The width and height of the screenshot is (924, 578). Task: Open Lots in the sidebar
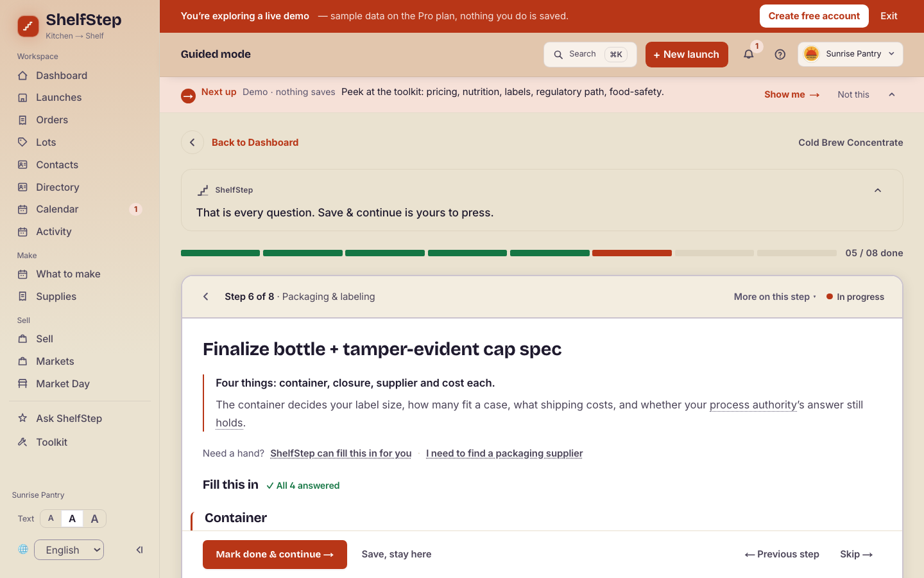point(80,143)
